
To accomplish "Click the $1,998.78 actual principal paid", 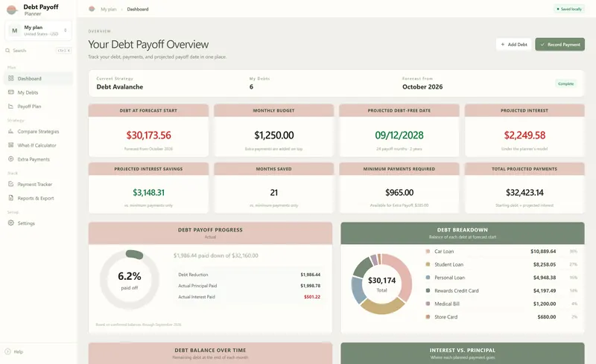I will (310, 286).
